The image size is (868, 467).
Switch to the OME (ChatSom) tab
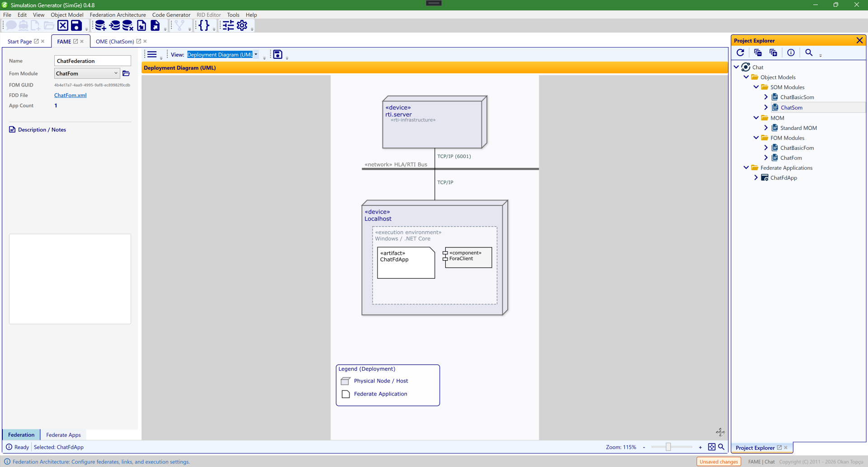pyautogui.click(x=115, y=41)
